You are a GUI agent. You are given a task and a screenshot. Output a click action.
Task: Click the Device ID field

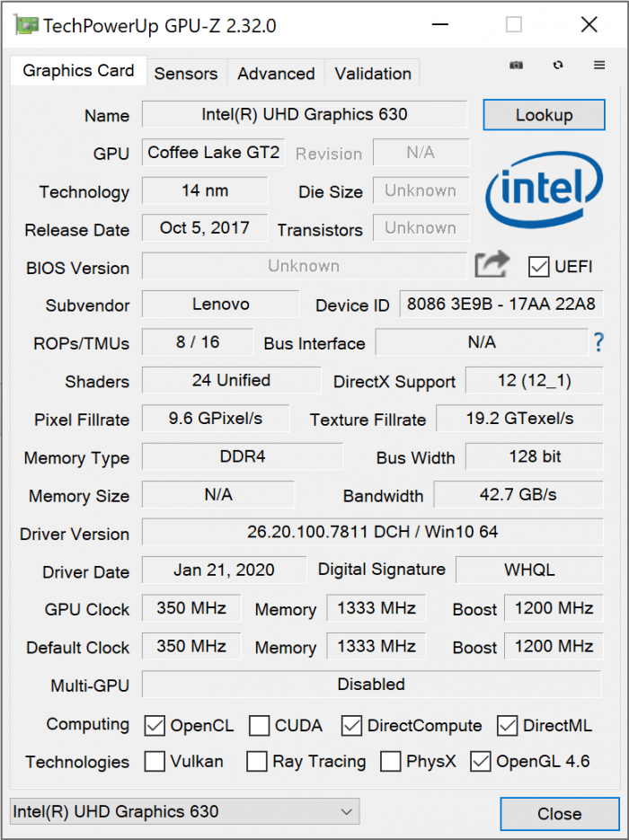501,304
